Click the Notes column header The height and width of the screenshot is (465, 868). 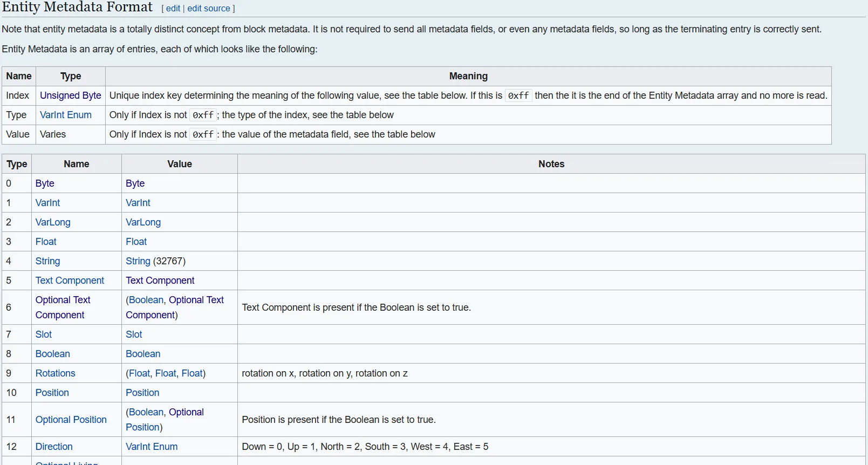click(551, 164)
